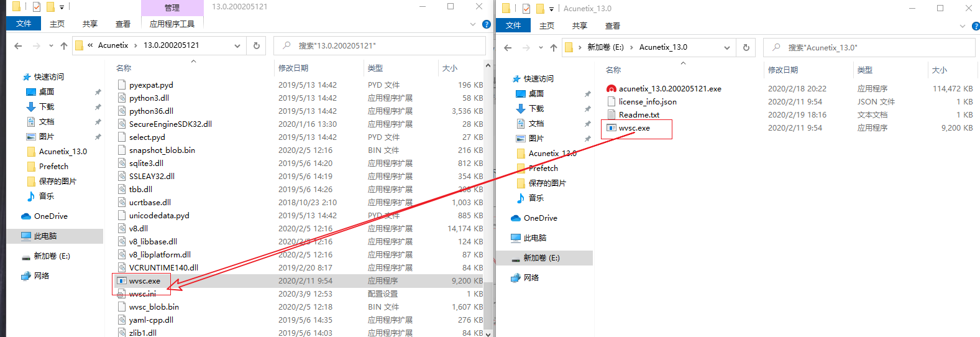Image resolution: width=980 pixels, height=337 pixels.
Task: Refresh the Acunetix_13.0 folder view
Action: (746, 47)
